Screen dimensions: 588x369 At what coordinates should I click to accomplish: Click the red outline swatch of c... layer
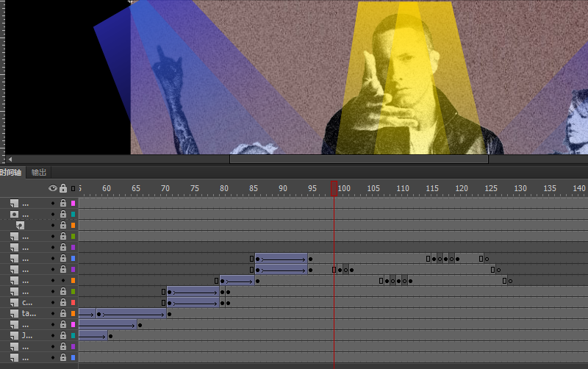coord(73,302)
